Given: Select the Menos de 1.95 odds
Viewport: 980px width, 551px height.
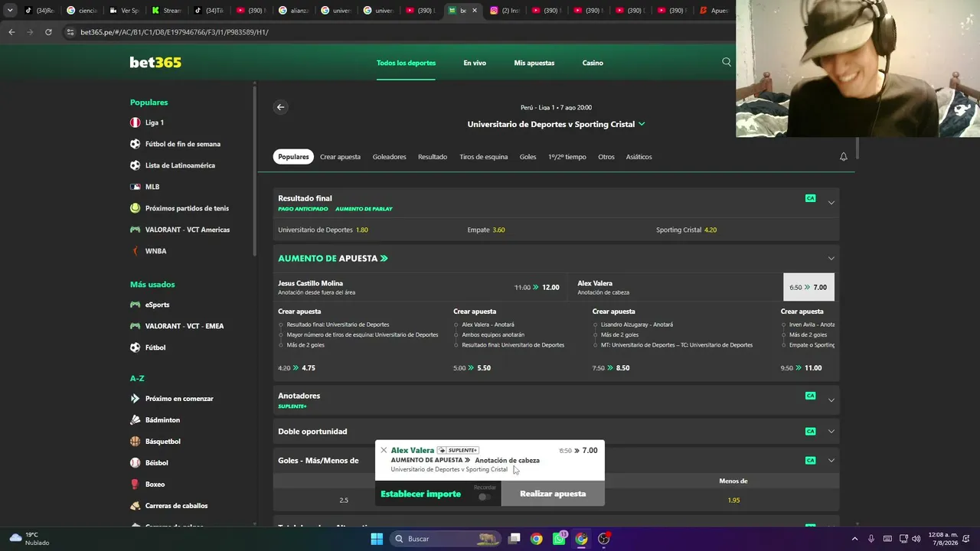Looking at the screenshot, I should pos(733,500).
